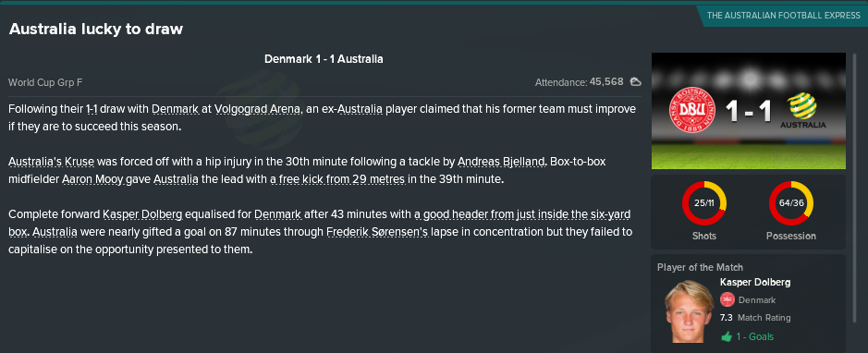The image size is (868, 353).
Task: Click the free kick from 29 metres link
Action: pos(337,179)
